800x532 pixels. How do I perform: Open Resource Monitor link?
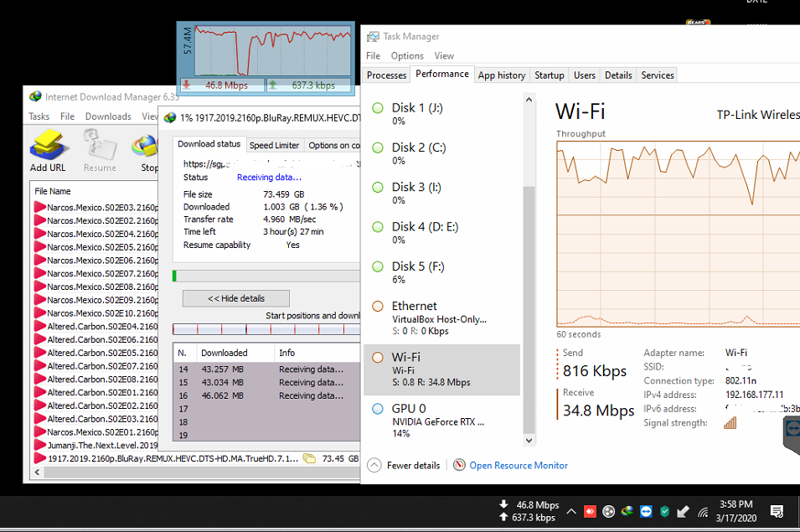518,466
